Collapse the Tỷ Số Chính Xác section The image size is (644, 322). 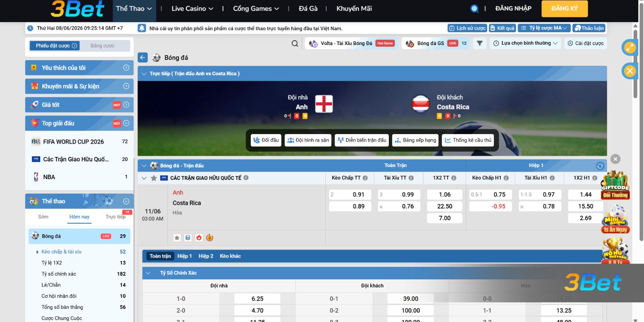point(148,273)
